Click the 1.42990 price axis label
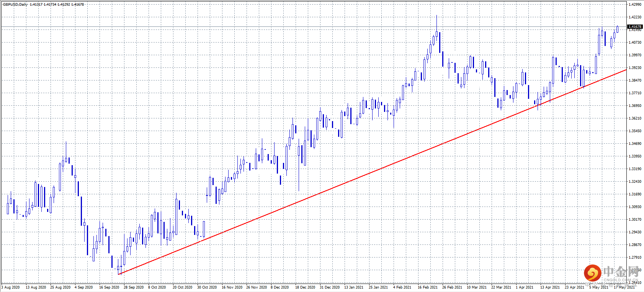644x292 pixels. pyautogui.click(x=635, y=5)
